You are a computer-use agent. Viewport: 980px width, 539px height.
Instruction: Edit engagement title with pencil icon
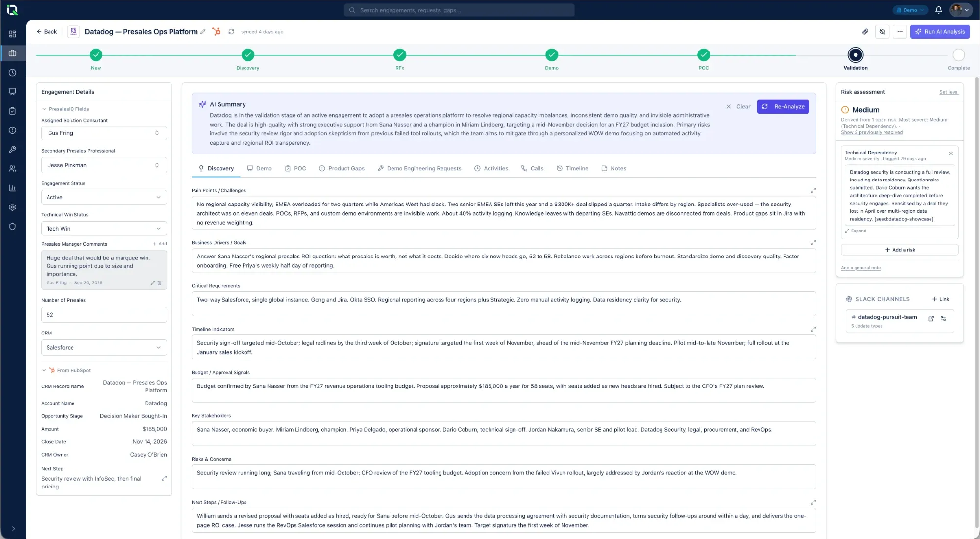203,32
